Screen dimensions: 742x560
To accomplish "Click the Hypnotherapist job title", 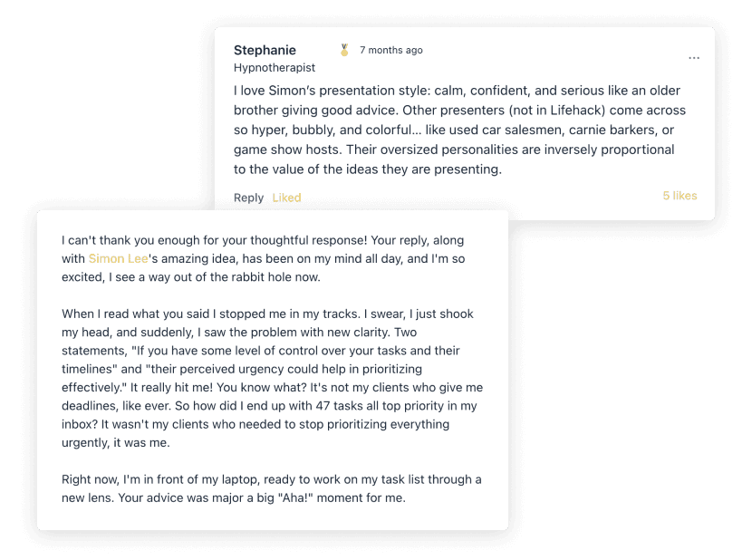I will (x=275, y=68).
